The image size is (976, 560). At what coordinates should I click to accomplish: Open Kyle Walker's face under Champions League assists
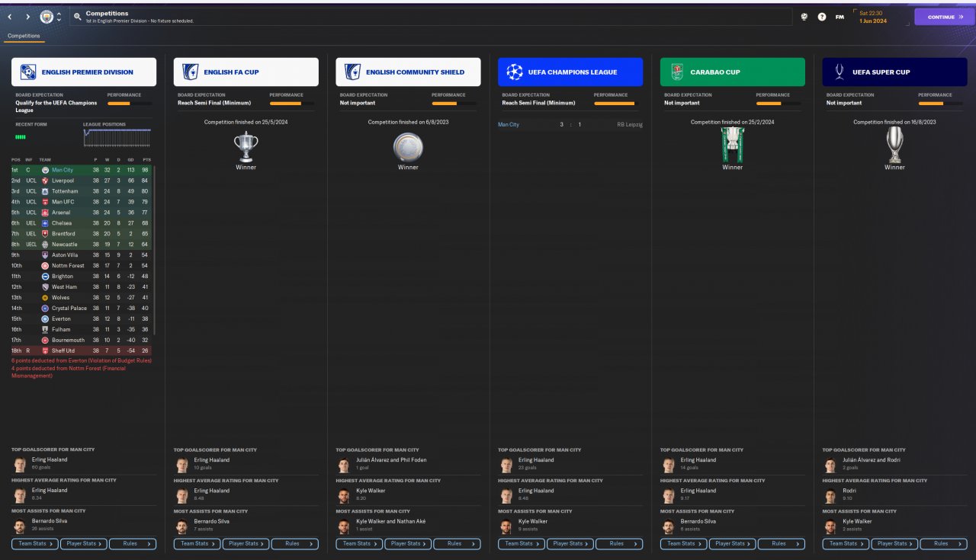click(506, 526)
